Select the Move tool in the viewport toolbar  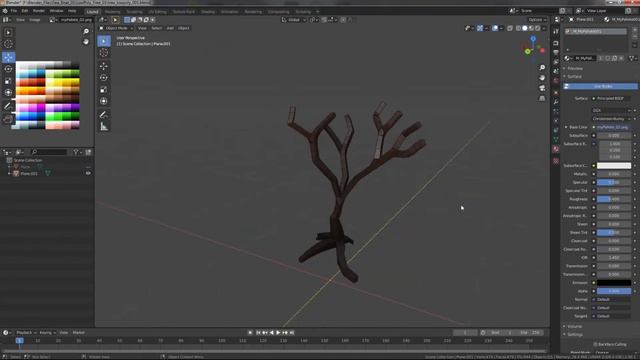click(x=104, y=66)
